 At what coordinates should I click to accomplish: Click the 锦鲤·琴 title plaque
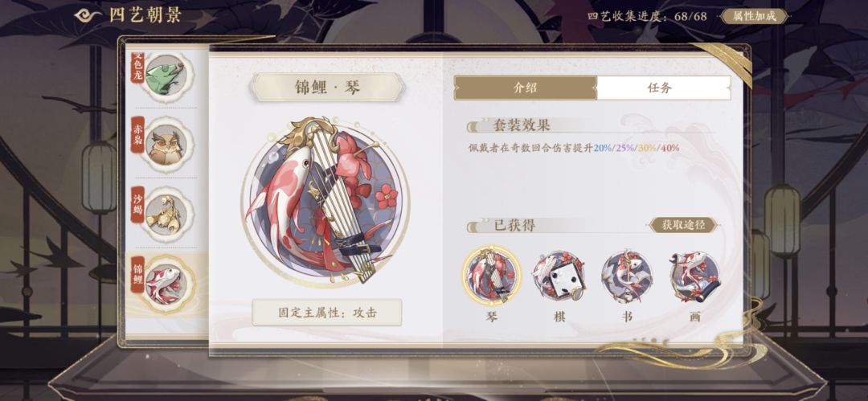point(327,88)
